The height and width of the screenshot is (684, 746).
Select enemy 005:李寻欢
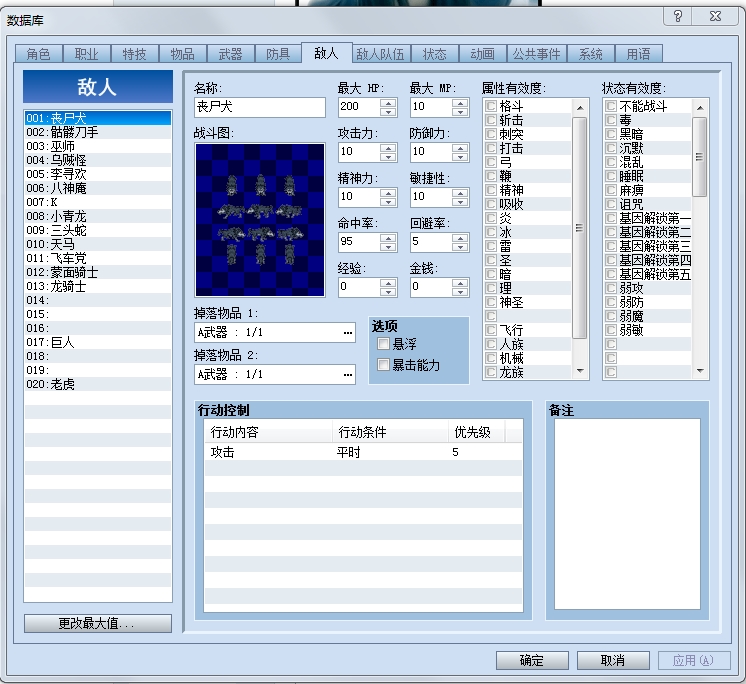(x=98, y=174)
